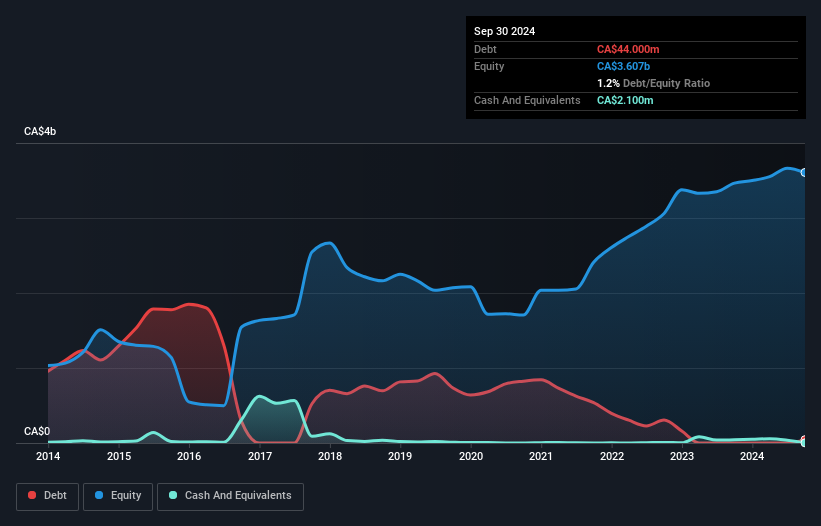This screenshot has height=526, width=821.
Task: Click the CA$2.100m cash value
Action: click(625, 100)
